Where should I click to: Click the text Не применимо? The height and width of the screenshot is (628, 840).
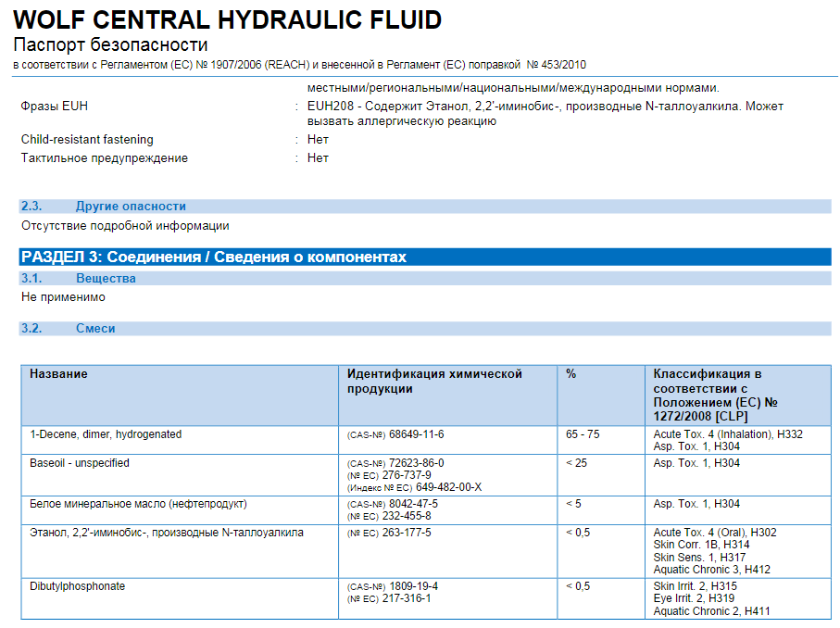pos(63,296)
